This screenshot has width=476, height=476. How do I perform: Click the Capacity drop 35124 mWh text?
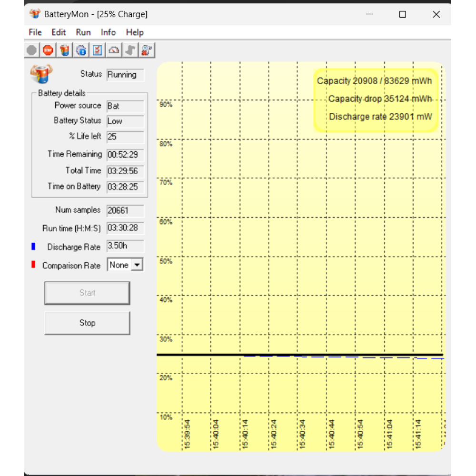pyautogui.click(x=380, y=99)
